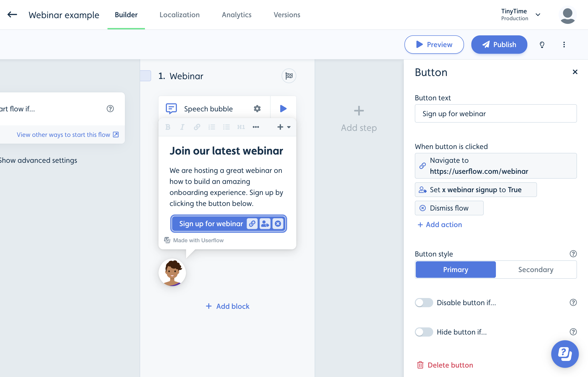Toggle the Disable button if... switch
Viewport: 588px width, 377px height.
[x=424, y=303]
